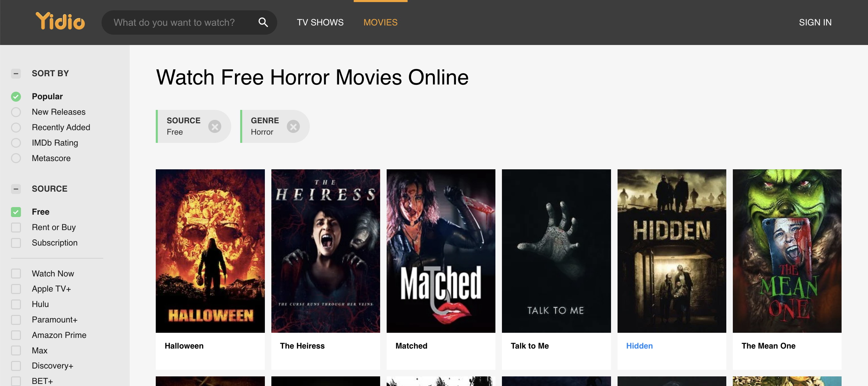The width and height of the screenshot is (868, 386).
Task: Remove the Genre Horror filter chip
Action: pyautogui.click(x=293, y=127)
